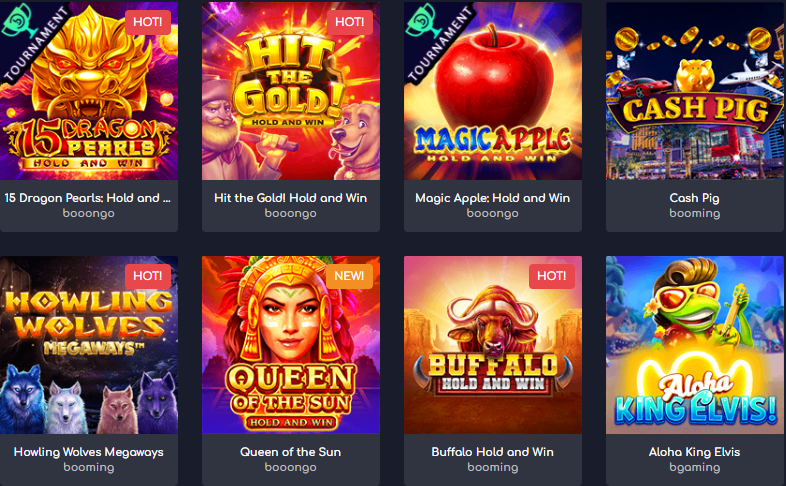Click the HOT! badge on Howling Wolves

click(x=147, y=276)
